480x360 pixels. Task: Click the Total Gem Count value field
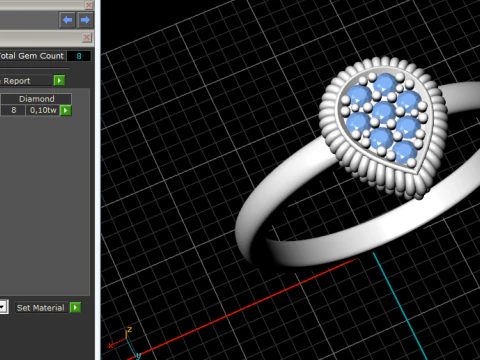click(x=79, y=56)
